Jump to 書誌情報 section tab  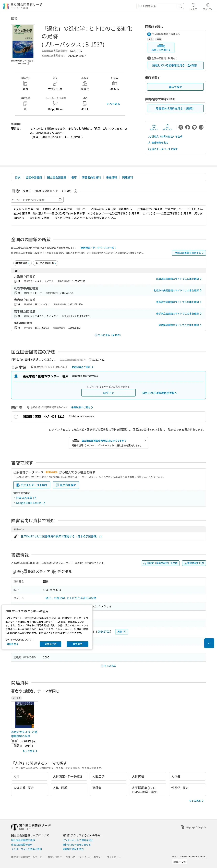112,177
